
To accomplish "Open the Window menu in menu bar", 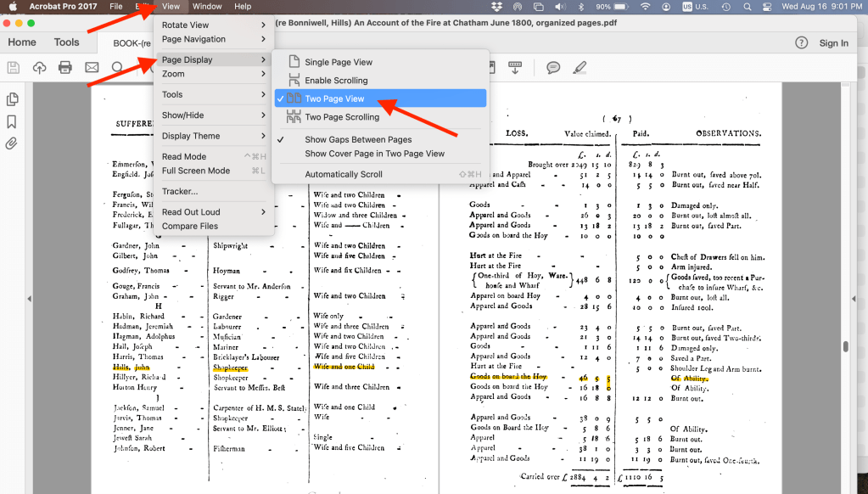I will (x=207, y=7).
